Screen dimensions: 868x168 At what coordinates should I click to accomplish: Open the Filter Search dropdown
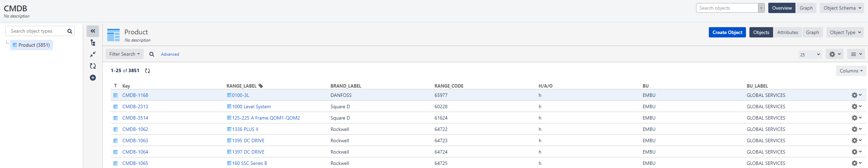(x=124, y=54)
